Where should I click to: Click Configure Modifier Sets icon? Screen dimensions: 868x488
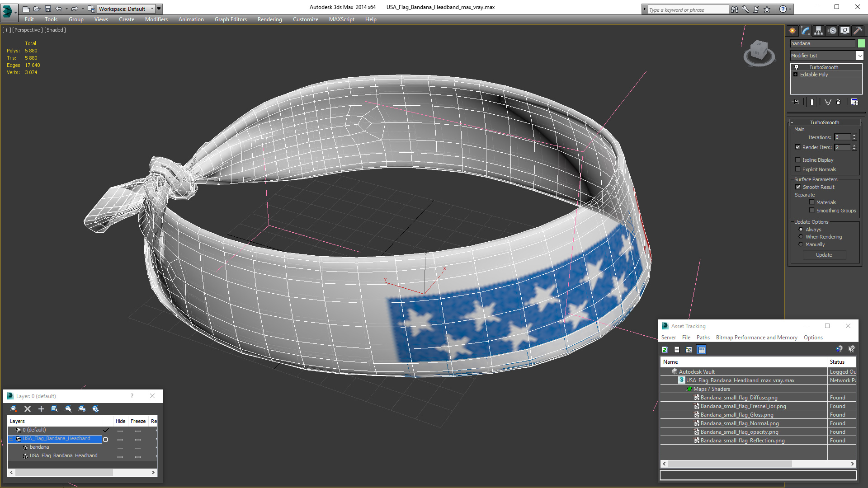tap(854, 102)
